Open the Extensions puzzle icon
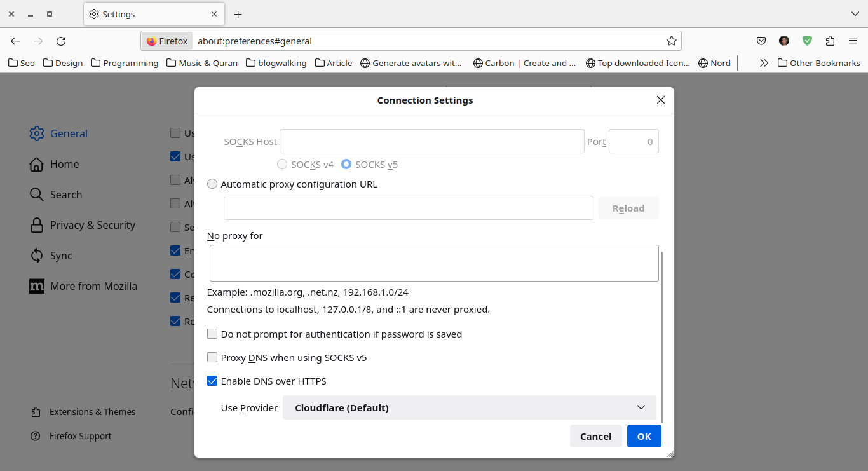Screen dimensions: 868x471 coord(830,40)
